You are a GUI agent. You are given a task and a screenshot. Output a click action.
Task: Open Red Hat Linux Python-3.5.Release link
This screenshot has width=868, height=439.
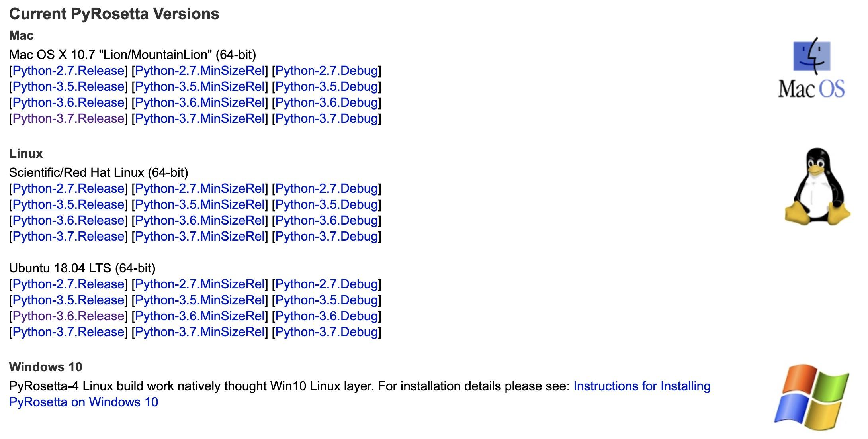[x=68, y=205]
